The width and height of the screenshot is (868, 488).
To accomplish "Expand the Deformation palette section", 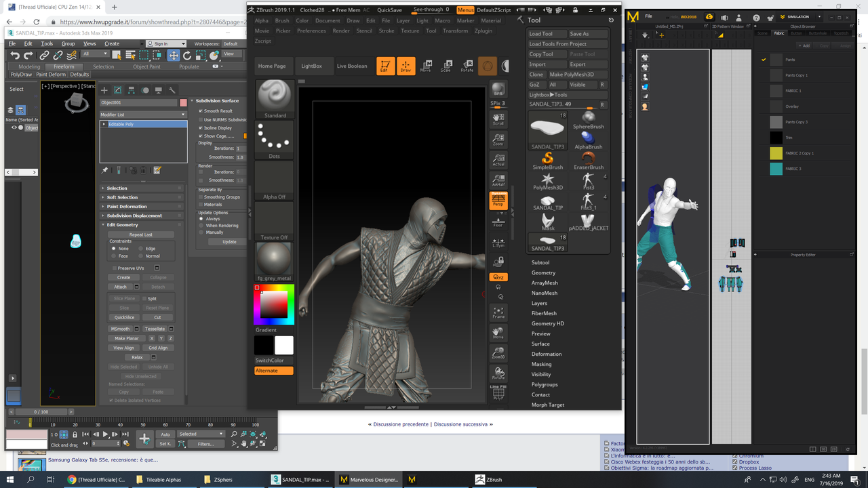I will point(547,354).
